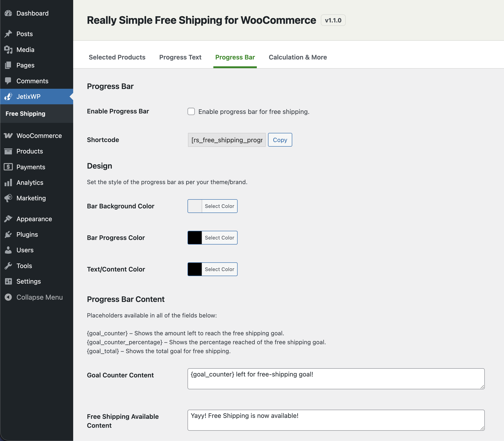The height and width of the screenshot is (441, 504).
Task: Collapse the admin sidebar menu
Action: [39, 297]
